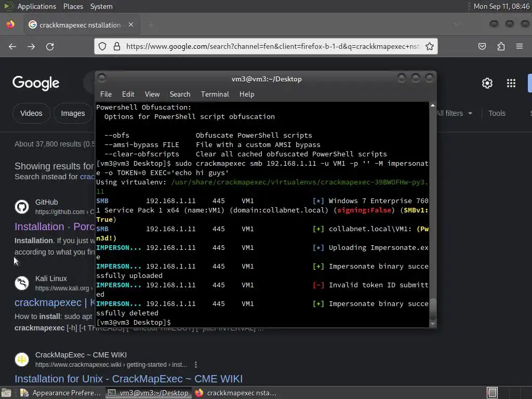Click the workspace switcher in bottom panel
The height and width of the screenshot is (399, 532).
click(x=493, y=393)
